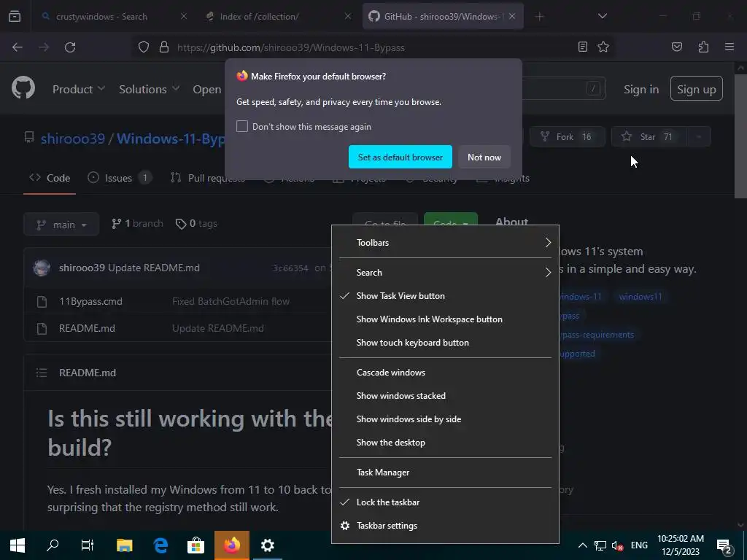Click the windows11 topic tag

pyautogui.click(x=640, y=297)
